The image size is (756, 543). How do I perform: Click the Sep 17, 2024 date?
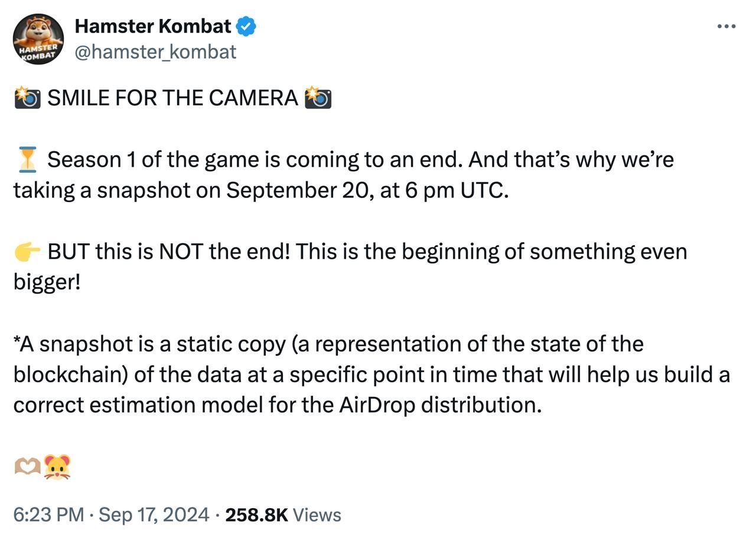coord(154,515)
